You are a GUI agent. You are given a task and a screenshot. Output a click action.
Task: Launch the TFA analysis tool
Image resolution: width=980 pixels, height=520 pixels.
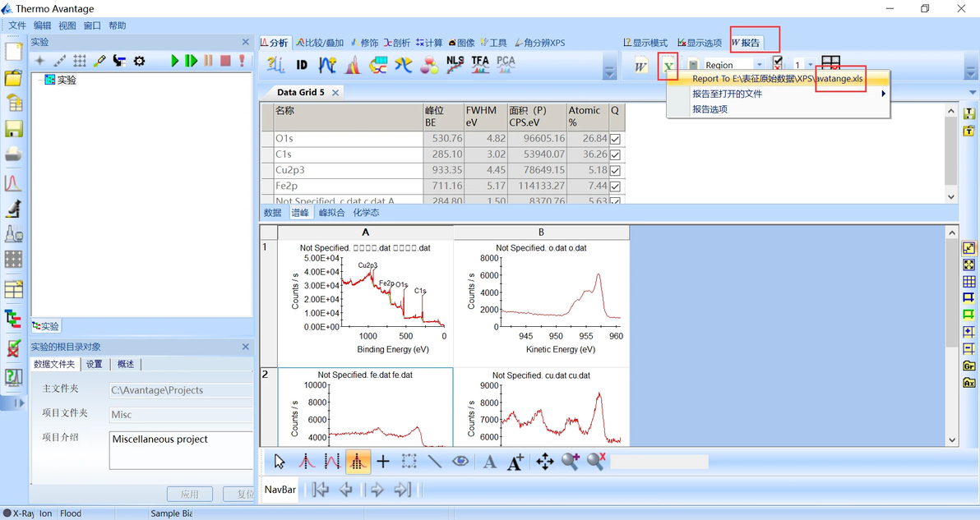click(x=480, y=65)
